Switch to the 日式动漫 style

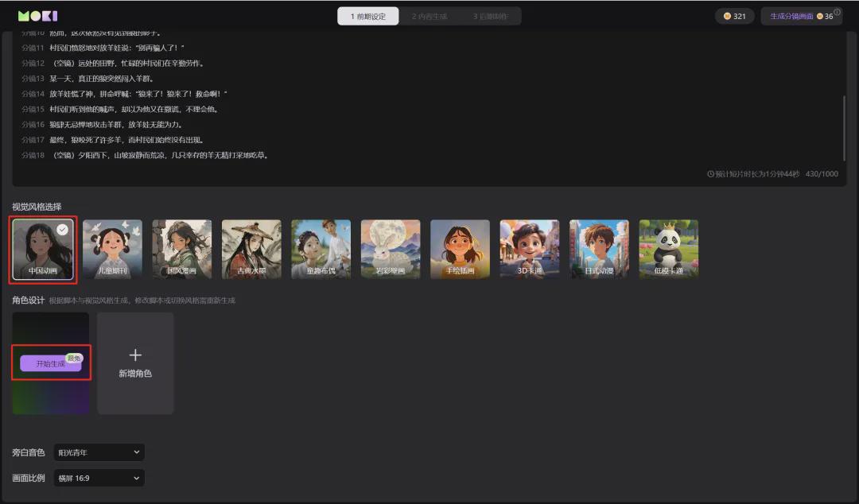tap(599, 248)
